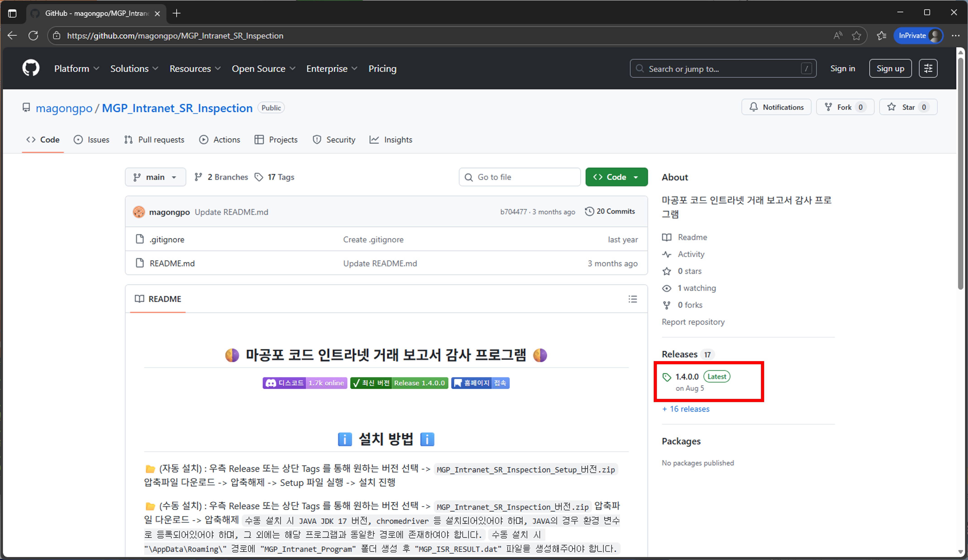Open the command palette icon beside Sign up
The height and width of the screenshot is (560, 968).
click(x=928, y=68)
